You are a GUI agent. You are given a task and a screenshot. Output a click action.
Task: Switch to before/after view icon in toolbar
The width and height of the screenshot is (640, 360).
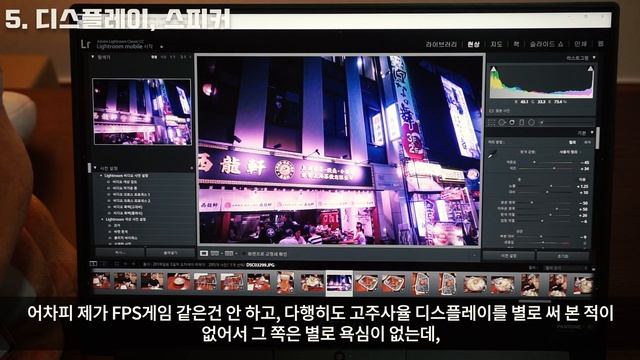[215, 253]
